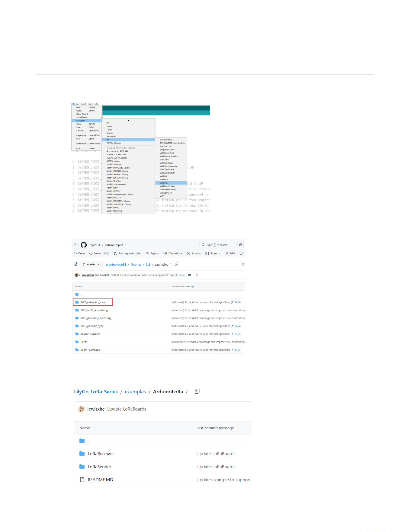
Task: Click the GitHub 'Type / to search' field
Action: pos(218,245)
